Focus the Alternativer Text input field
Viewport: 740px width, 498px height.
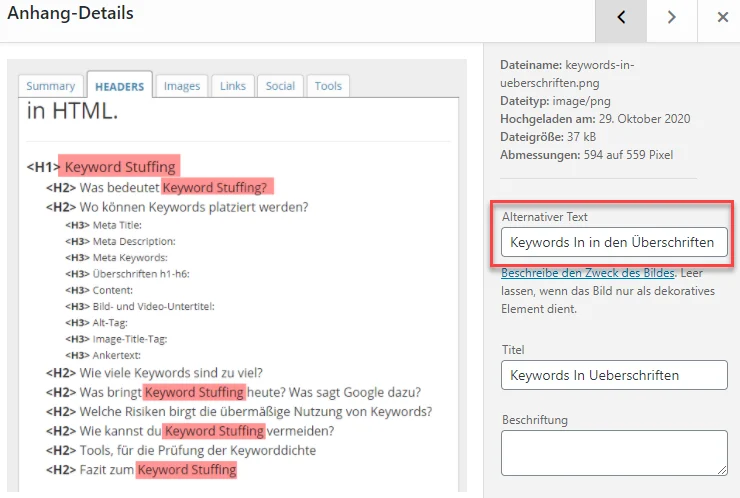613,242
